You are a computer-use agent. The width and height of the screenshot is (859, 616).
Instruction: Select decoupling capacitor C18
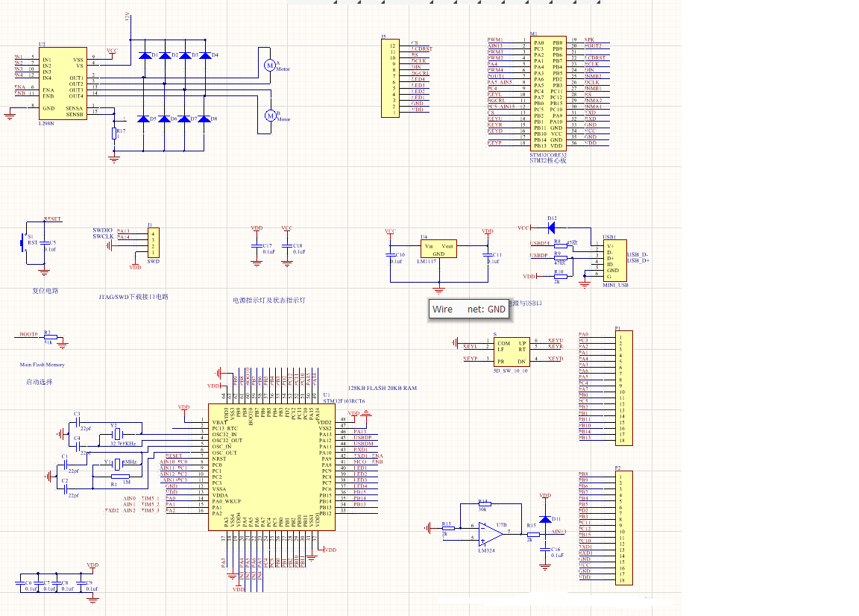pyautogui.click(x=287, y=247)
